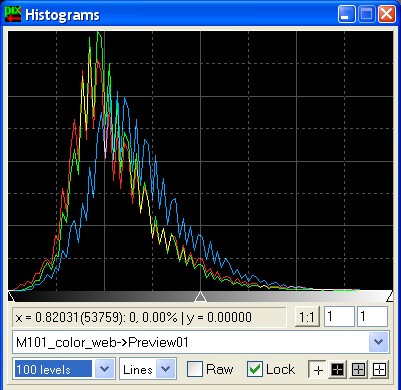This screenshot has width=401, height=390.
Task: Close the Histograms window
Action: (x=387, y=15)
